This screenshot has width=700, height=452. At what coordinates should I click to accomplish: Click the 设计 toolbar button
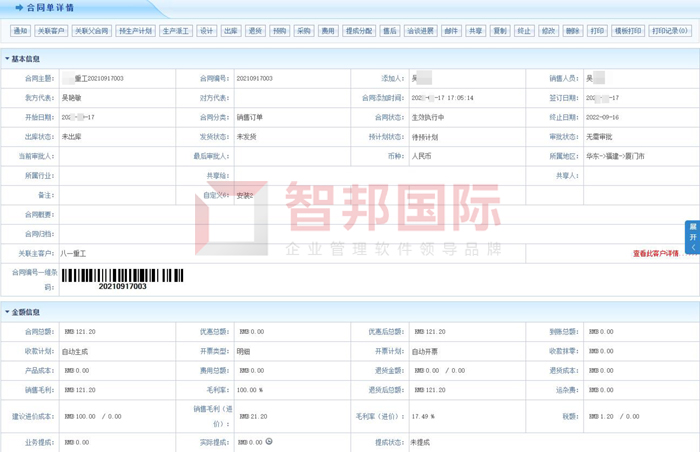click(x=207, y=31)
